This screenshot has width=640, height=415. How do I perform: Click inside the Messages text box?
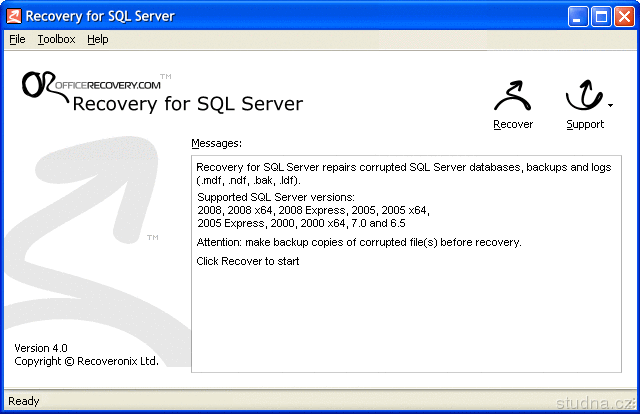[406, 264]
